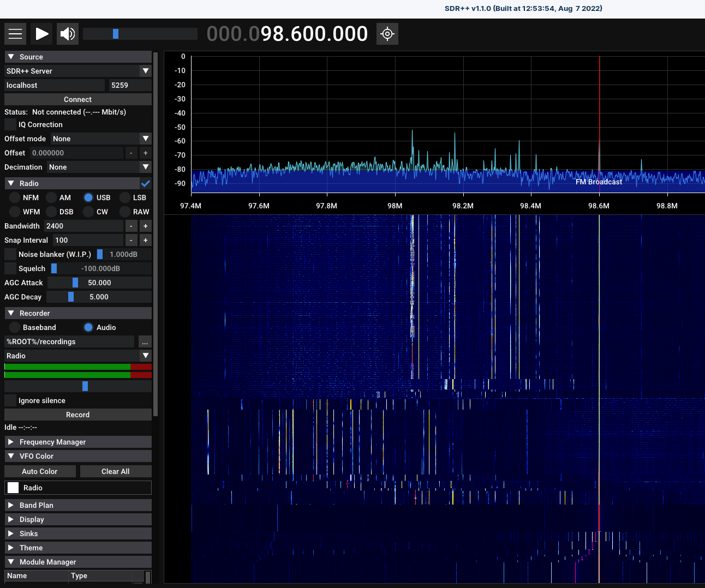Image resolution: width=705 pixels, height=588 pixels.
Task: Increase Bandwidth using the + stepper
Action: pos(145,226)
